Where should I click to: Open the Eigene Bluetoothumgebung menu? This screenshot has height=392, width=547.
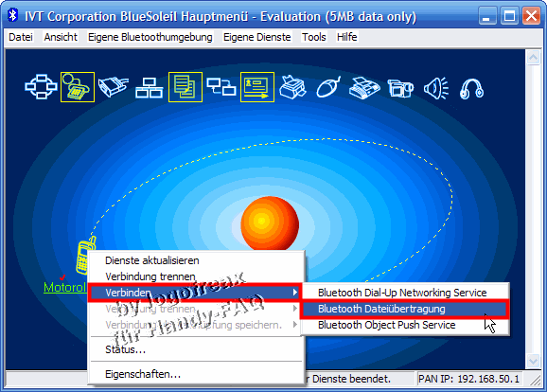pos(150,37)
